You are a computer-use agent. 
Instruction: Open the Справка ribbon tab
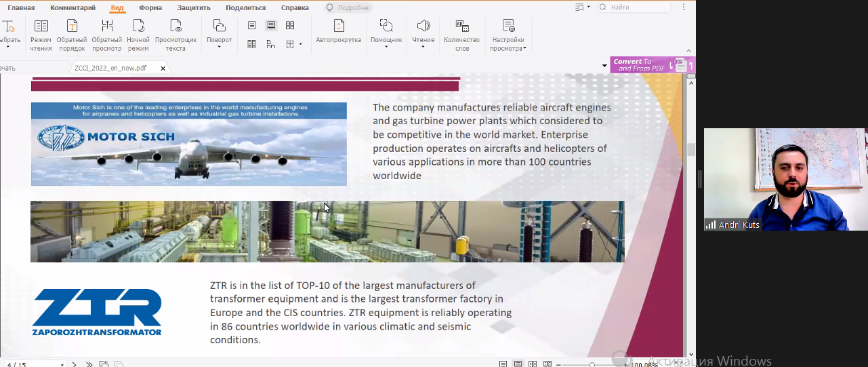click(295, 7)
